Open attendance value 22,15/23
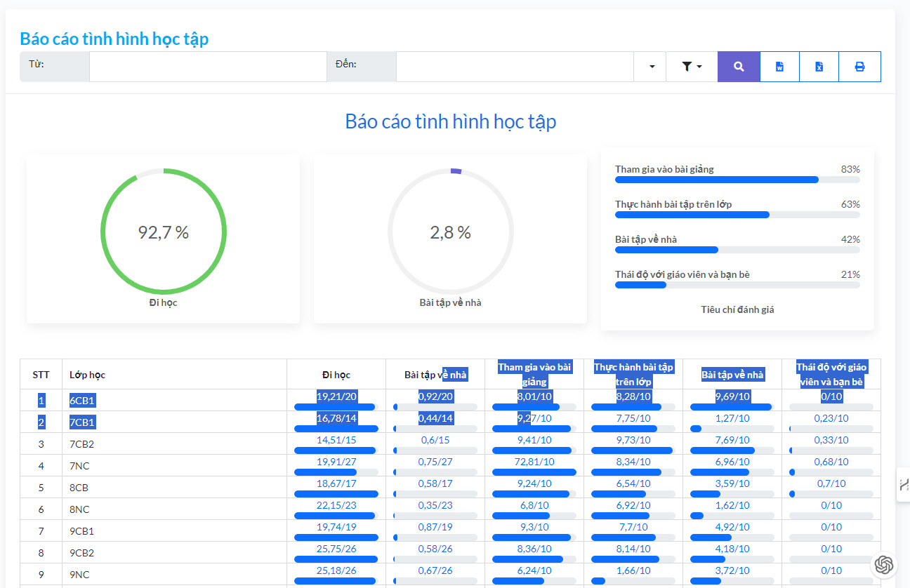 pyautogui.click(x=336, y=505)
